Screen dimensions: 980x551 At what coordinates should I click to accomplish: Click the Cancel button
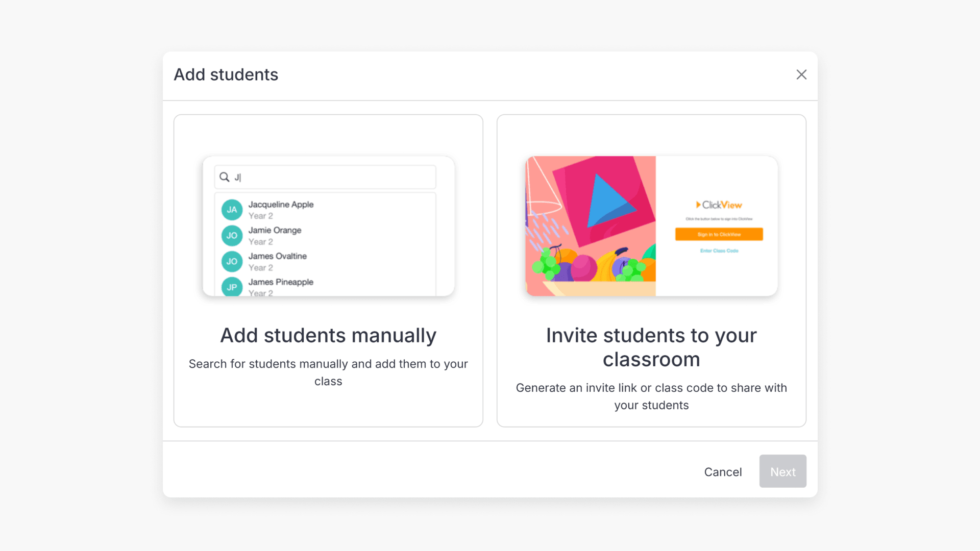point(723,471)
